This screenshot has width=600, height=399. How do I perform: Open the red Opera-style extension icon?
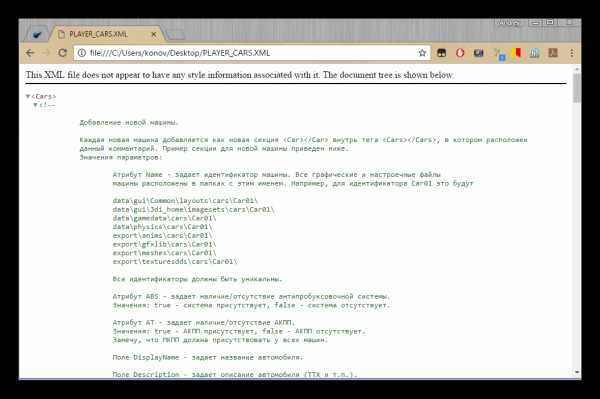[x=460, y=53]
